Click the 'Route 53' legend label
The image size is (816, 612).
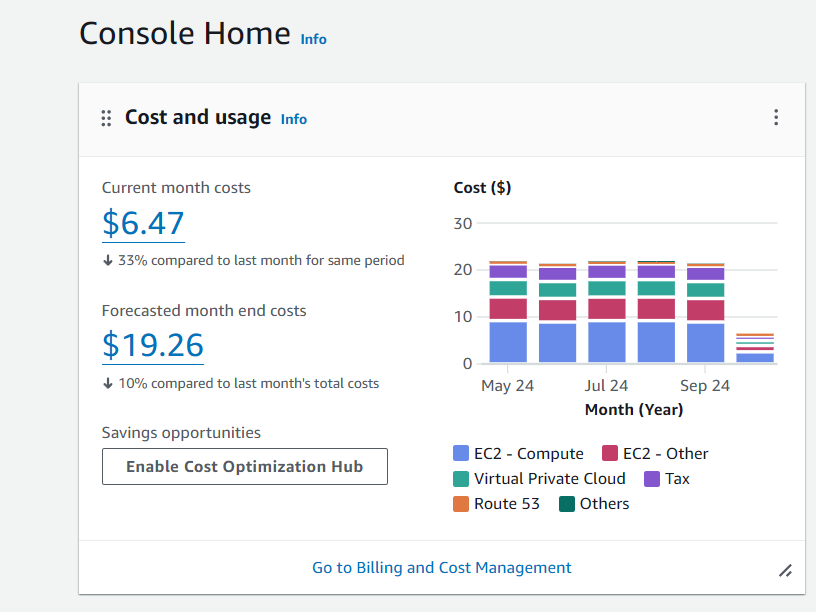coord(507,504)
